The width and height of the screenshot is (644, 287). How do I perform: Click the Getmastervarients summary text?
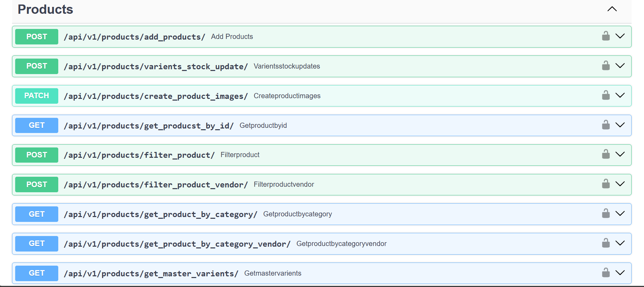click(x=272, y=273)
